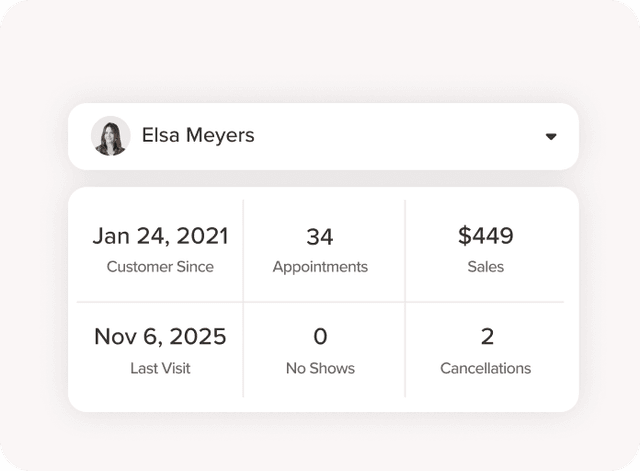
Task: Click Elsa Meyers' profile photo
Action: (x=111, y=136)
